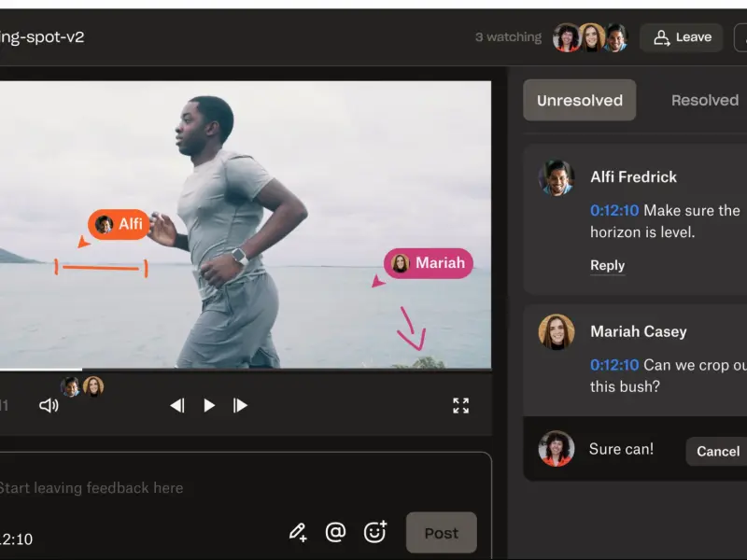Play the video
Image resolution: width=747 pixels, height=560 pixels.
coord(208,406)
